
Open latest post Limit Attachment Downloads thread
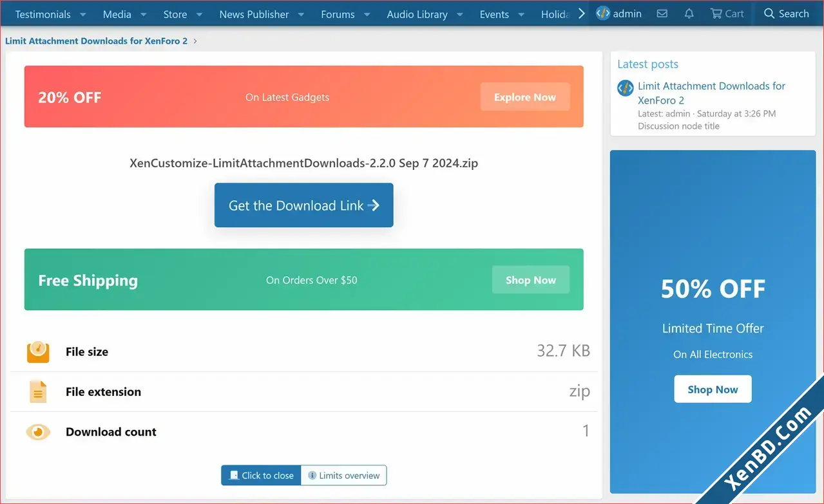(711, 93)
